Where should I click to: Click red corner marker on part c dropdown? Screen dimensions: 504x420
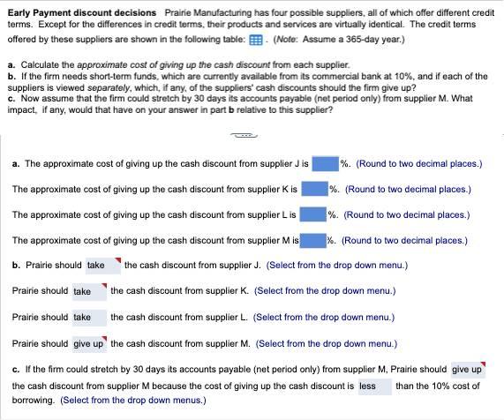coord(483,364)
